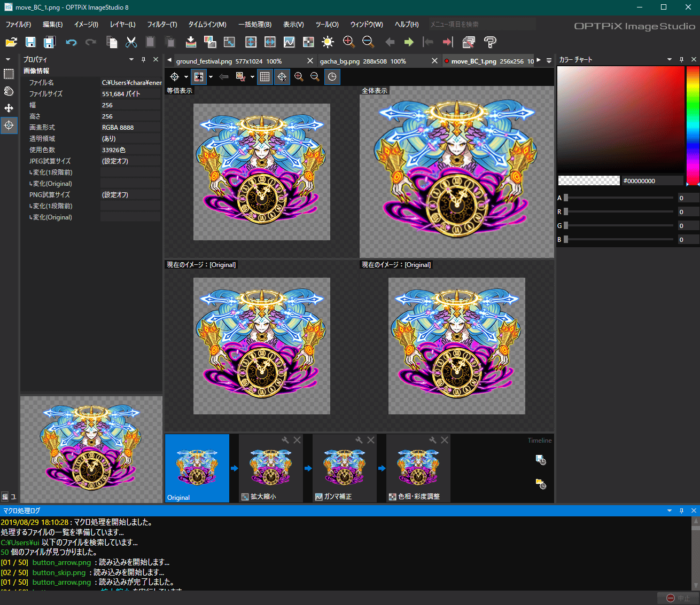Undo the last action
Viewport: 700px width, 605px height.
tap(71, 42)
